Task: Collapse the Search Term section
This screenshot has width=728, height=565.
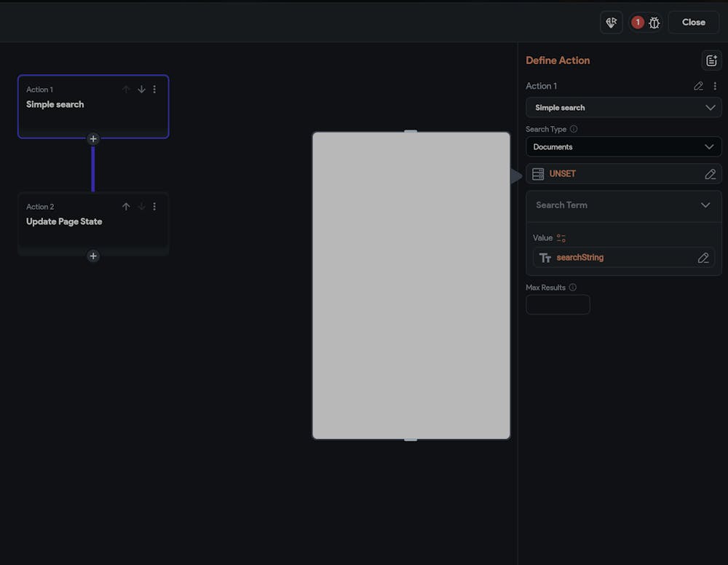Action: pyautogui.click(x=705, y=205)
